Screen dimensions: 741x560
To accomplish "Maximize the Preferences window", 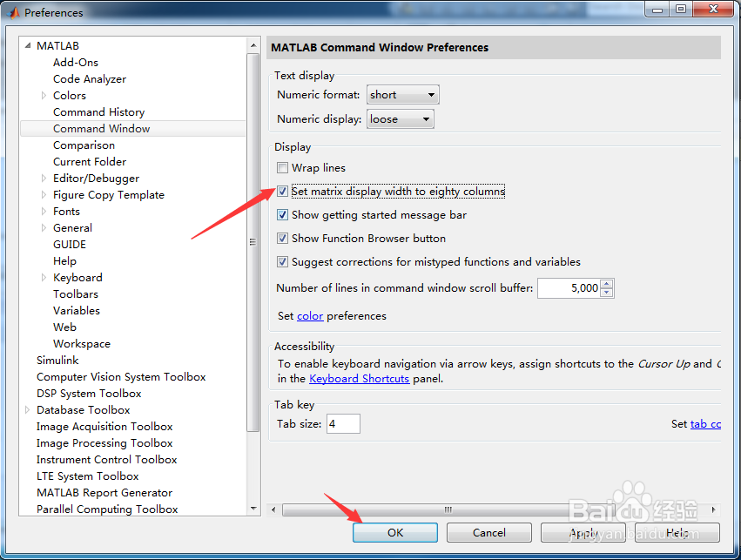I will (x=681, y=9).
